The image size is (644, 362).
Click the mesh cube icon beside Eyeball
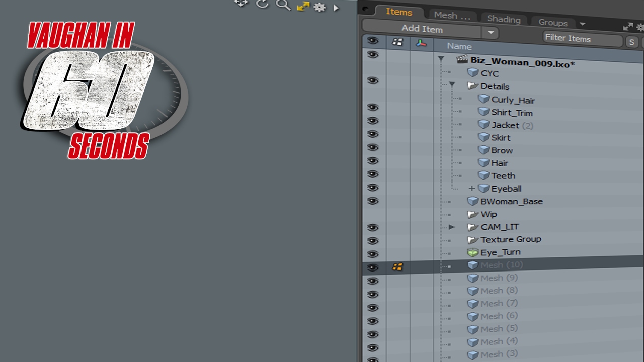click(484, 188)
